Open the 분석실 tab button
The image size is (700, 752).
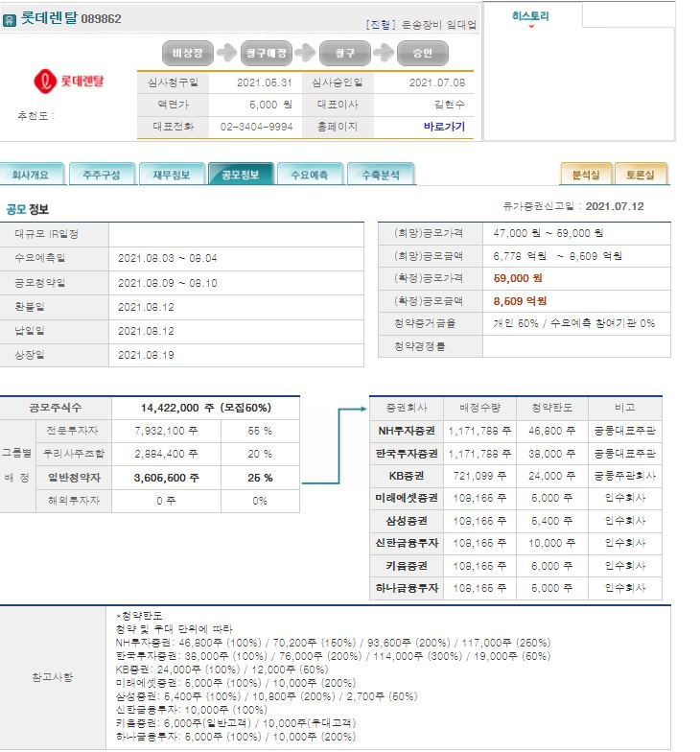(x=586, y=175)
